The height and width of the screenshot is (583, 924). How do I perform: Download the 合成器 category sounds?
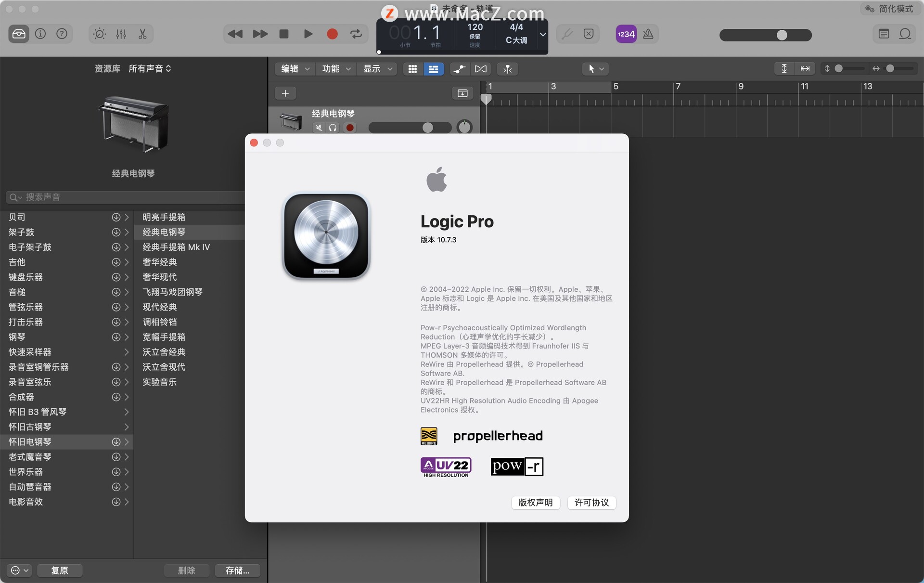coord(116,397)
